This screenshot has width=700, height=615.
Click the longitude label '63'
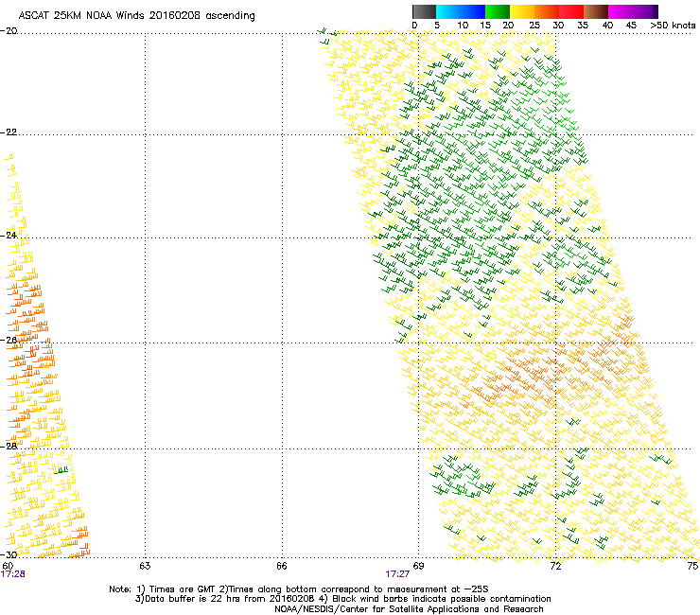point(145,566)
